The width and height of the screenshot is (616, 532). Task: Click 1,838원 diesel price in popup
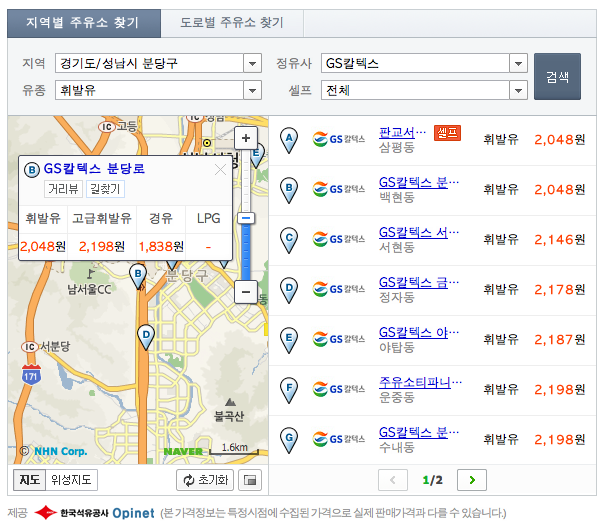(161, 247)
